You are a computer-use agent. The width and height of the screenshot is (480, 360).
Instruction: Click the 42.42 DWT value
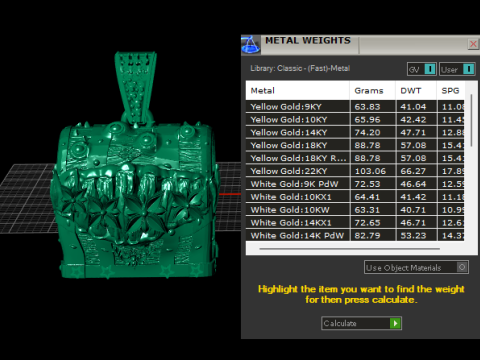click(413, 119)
